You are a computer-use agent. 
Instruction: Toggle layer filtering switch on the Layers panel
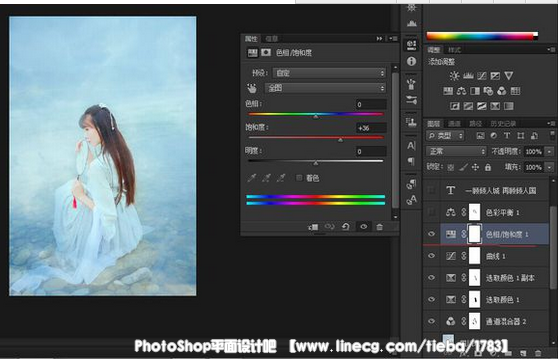(552, 135)
